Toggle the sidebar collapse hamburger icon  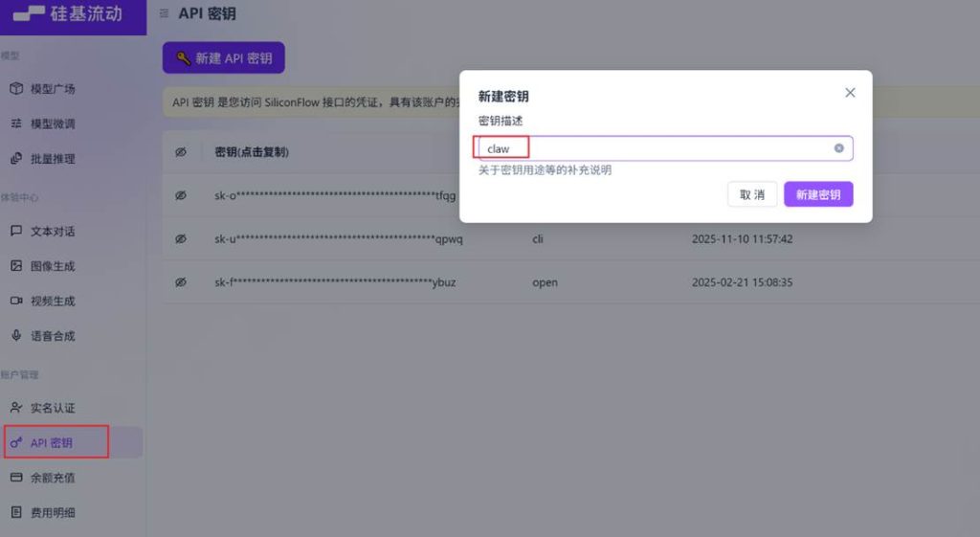click(164, 14)
